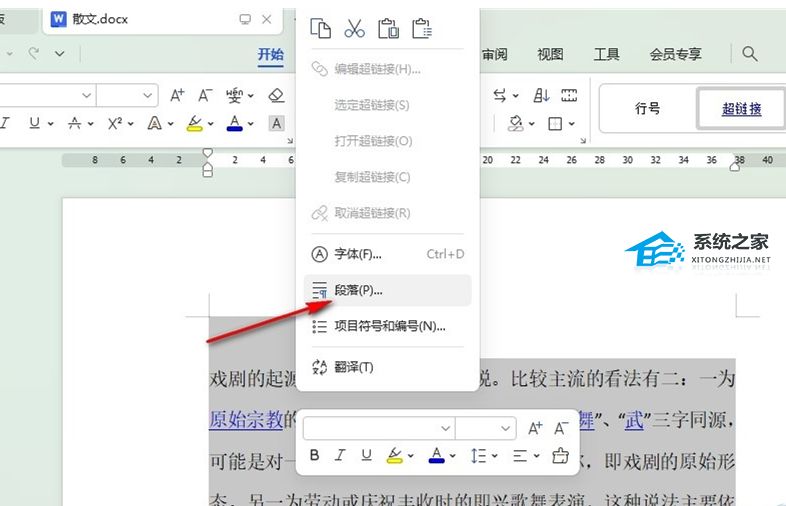Decrease font size in the ribbon
Viewport: 786px width, 506px height.
click(205, 95)
